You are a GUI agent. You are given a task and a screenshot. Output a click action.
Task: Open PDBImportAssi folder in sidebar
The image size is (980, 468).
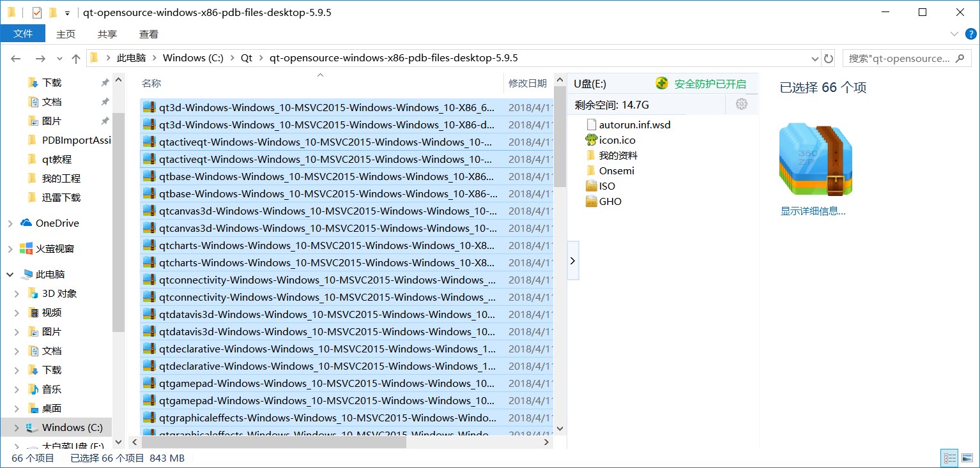click(70, 140)
